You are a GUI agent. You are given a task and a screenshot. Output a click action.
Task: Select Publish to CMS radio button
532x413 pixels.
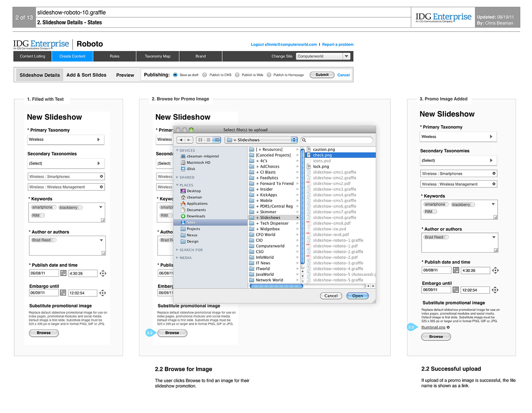204,75
